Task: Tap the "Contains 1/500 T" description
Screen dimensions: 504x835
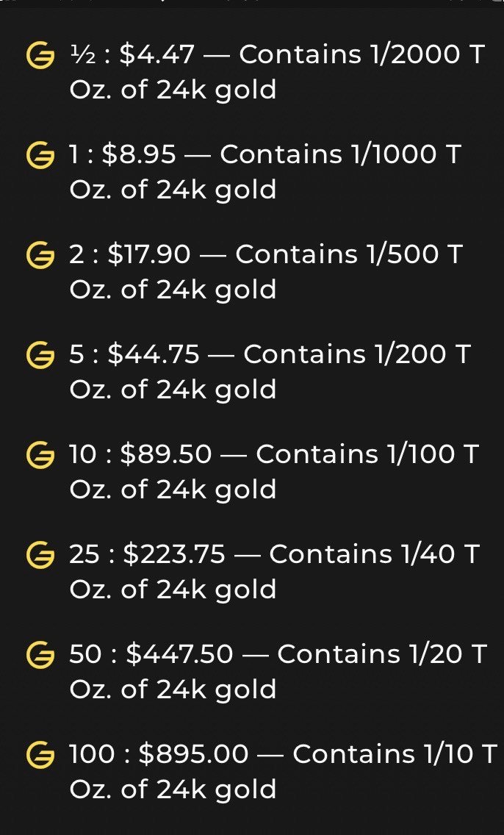Action: (x=349, y=254)
